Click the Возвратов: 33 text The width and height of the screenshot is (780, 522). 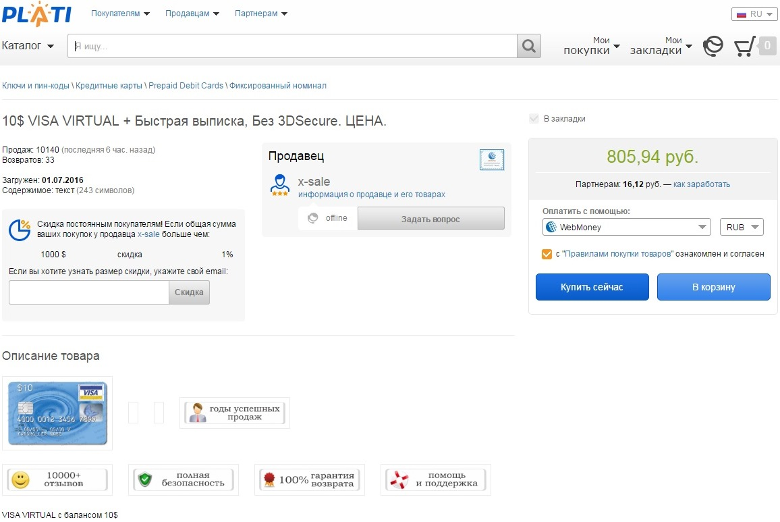28,160
